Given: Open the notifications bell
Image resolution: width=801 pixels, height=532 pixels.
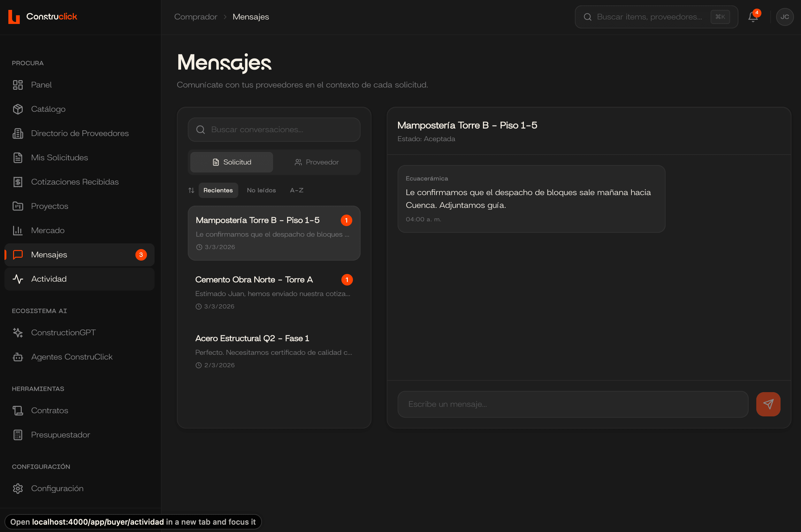Looking at the screenshot, I should click(x=753, y=17).
